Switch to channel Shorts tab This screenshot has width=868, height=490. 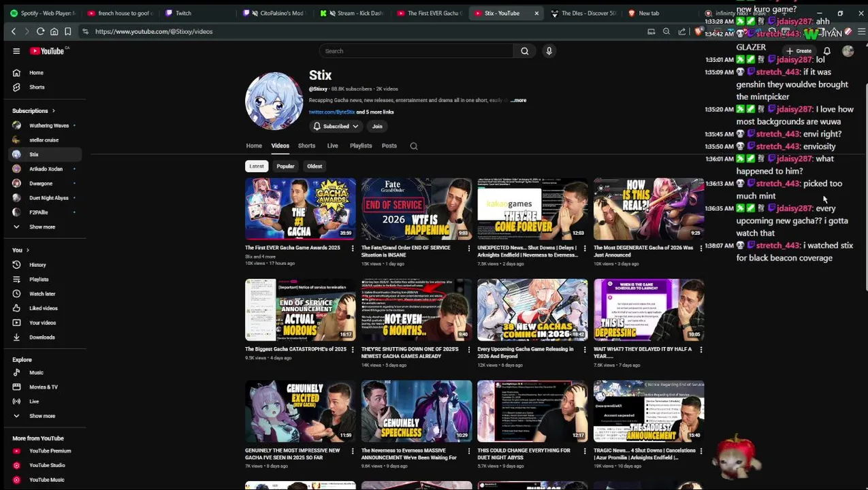[306, 146]
